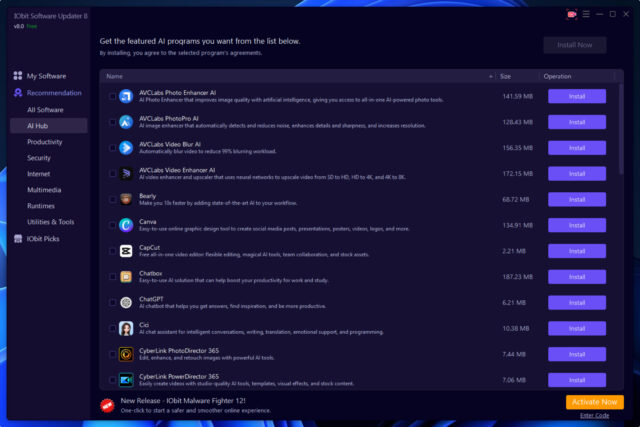The image size is (640, 427).
Task: Click the CyberLink PowerDirector 365 icon
Action: pos(126,380)
